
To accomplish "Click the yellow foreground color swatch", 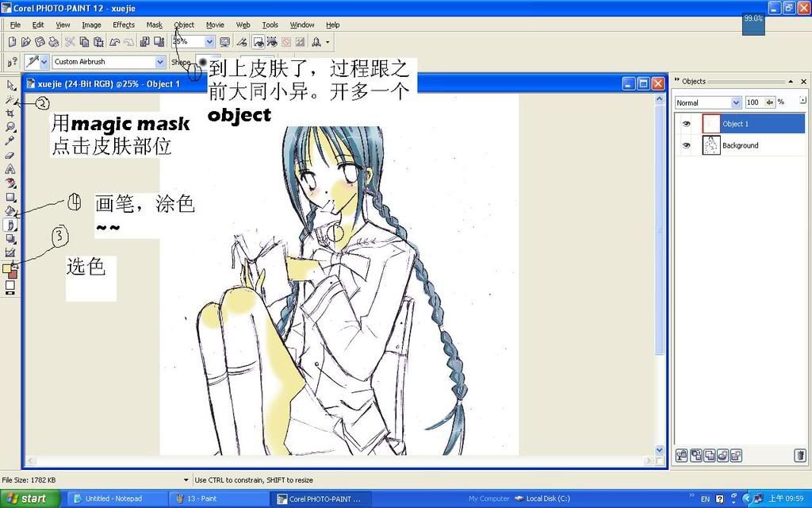I will [x=6, y=268].
